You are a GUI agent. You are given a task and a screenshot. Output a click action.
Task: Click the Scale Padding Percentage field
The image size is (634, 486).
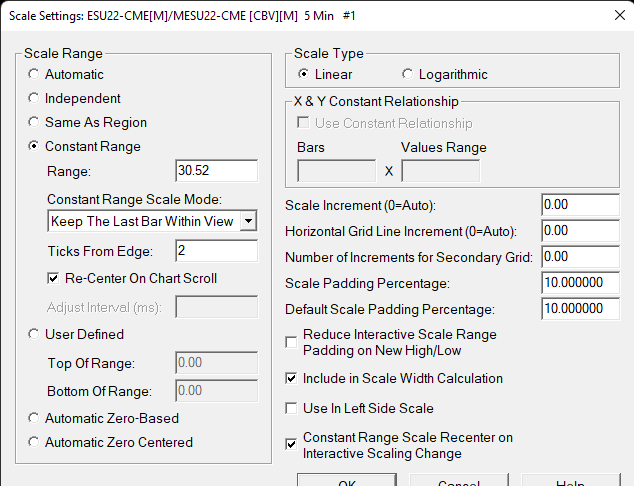pos(580,283)
